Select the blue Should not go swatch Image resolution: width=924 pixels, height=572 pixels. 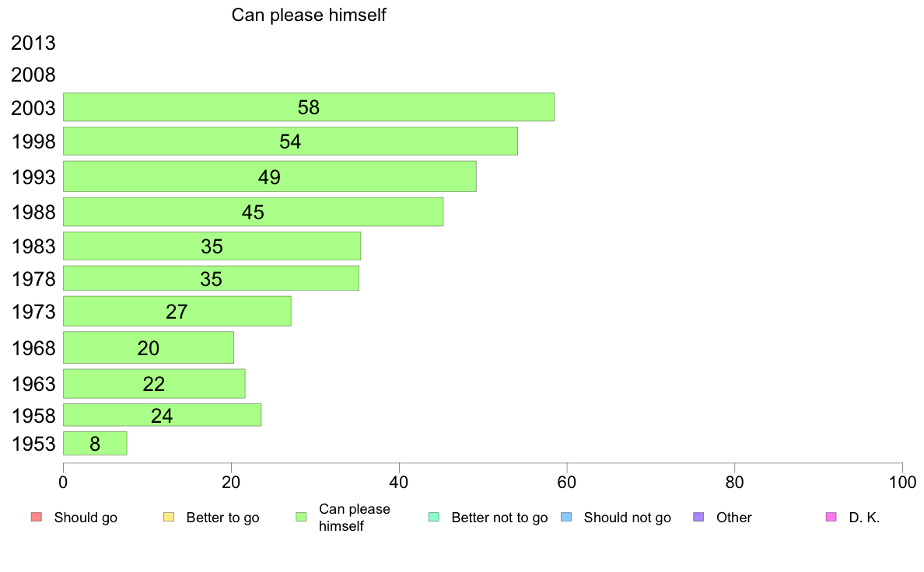(x=566, y=518)
